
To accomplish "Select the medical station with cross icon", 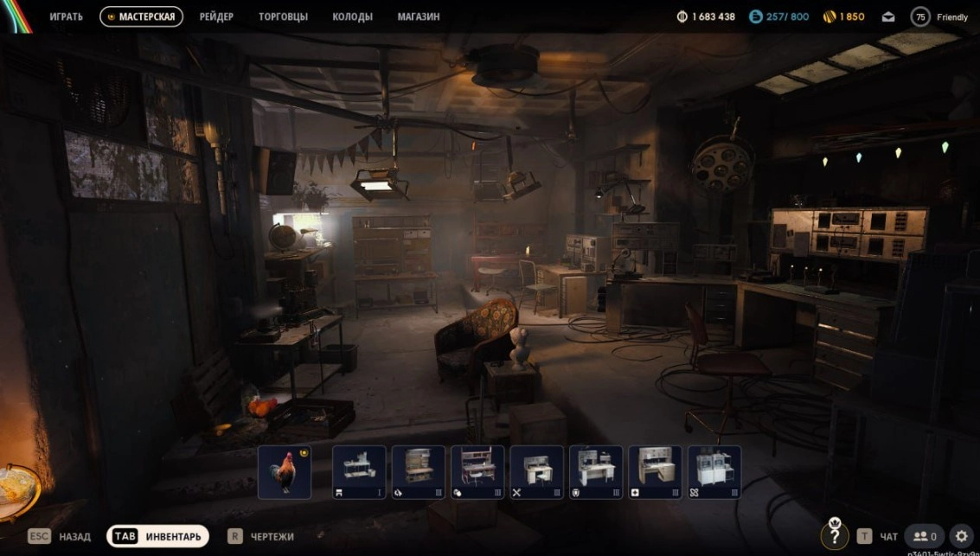I will tap(655, 471).
